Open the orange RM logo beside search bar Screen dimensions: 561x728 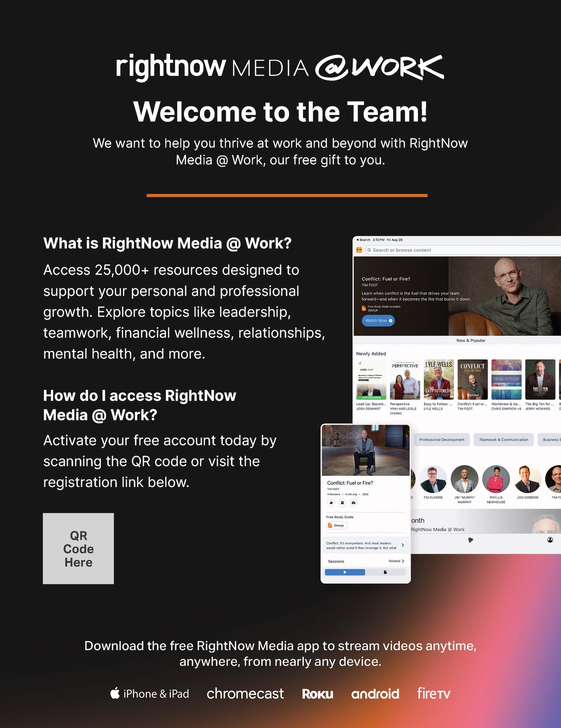359,250
